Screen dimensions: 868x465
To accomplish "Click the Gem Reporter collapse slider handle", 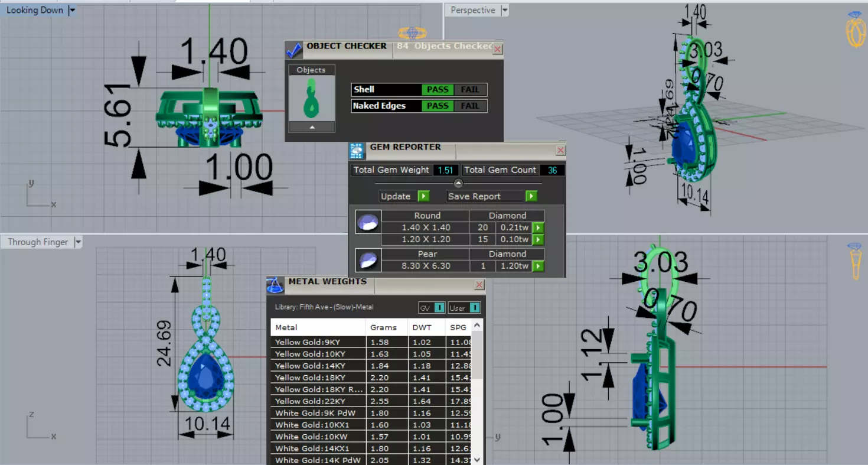I will pos(458,183).
